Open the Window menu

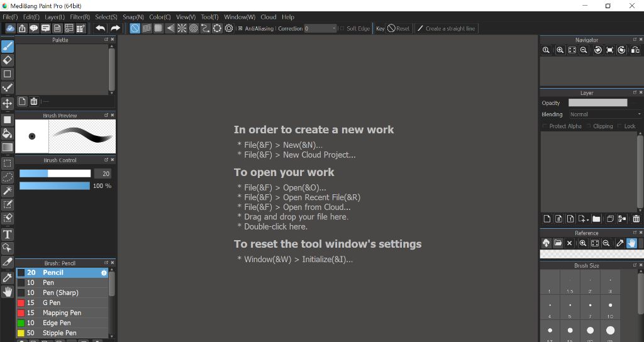tap(240, 17)
